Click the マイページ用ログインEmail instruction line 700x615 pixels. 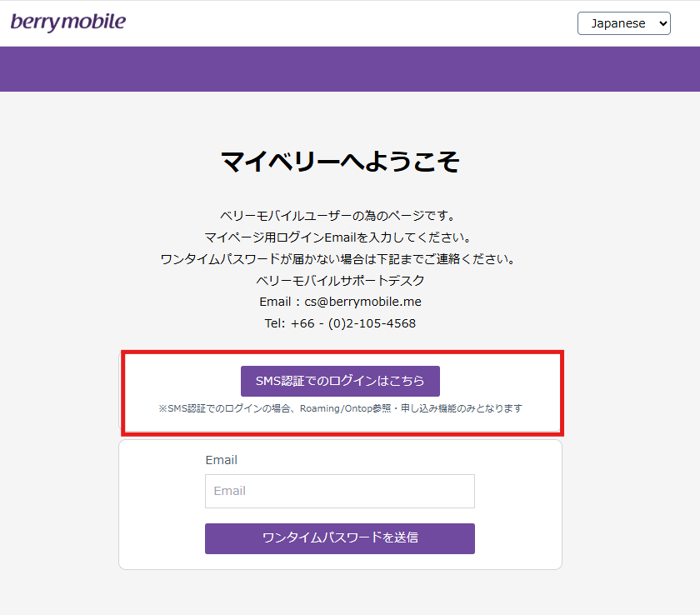(338, 237)
